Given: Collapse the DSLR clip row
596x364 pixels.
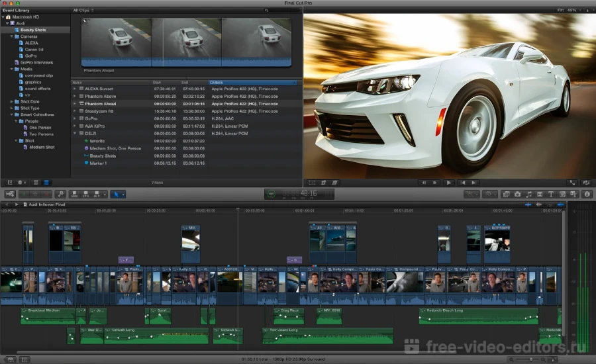Looking at the screenshot, I should point(74,134).
